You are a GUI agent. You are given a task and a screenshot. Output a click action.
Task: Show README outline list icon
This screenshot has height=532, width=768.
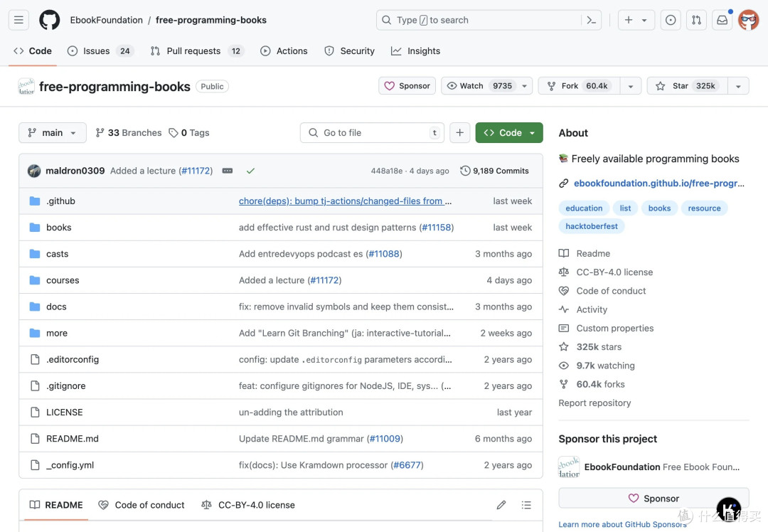point(526,505)
